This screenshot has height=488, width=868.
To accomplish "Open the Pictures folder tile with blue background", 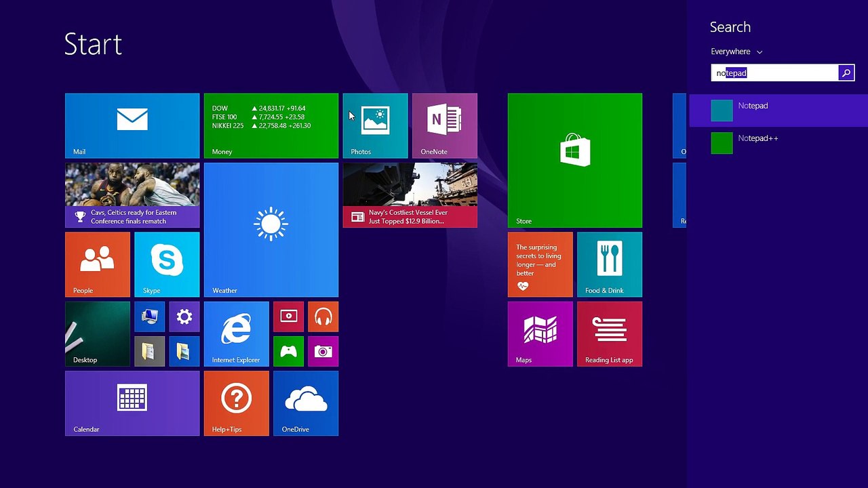I will tap(184, 351).
